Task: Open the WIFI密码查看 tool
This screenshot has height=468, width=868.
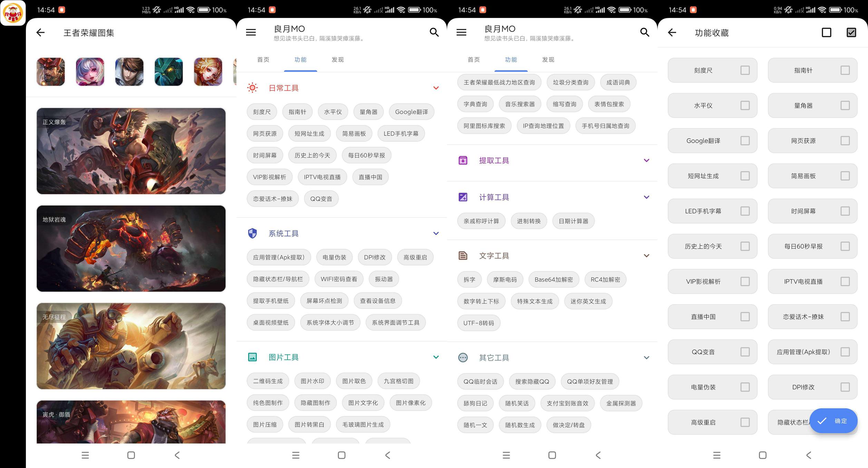Action: (339, 279)
